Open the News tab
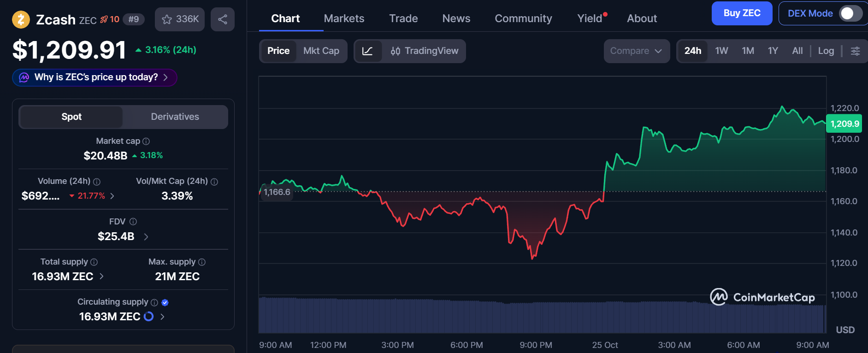The width and height of the screenshot is (868, 353). click(x=456, y=18)
